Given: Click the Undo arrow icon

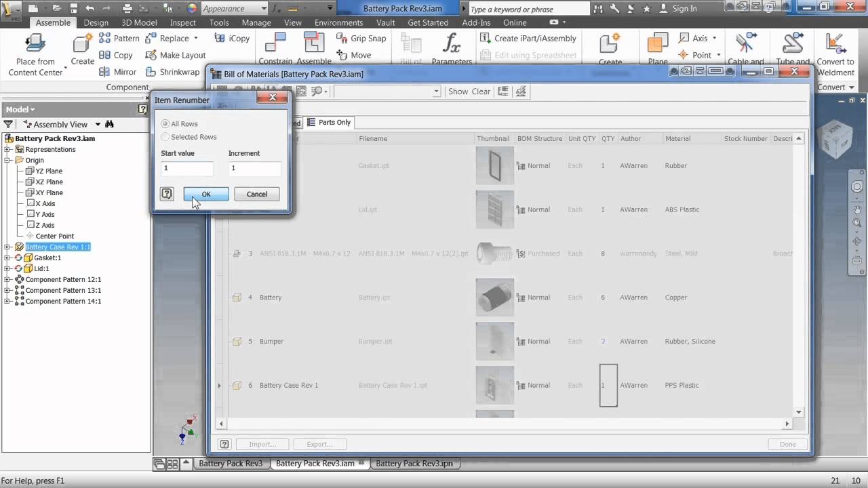Looking at the screenshot, I should click(90, 8).
